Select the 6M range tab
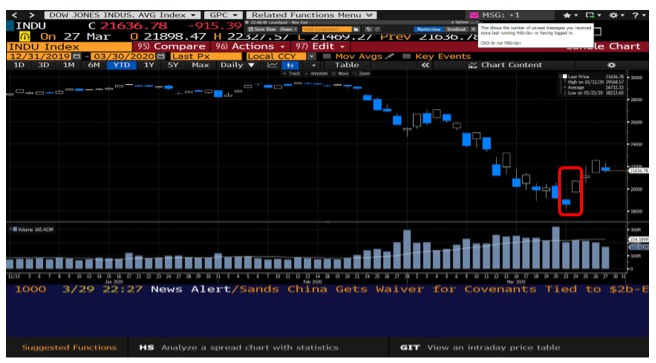The image size is (656, 363). [x=94, y=65]
